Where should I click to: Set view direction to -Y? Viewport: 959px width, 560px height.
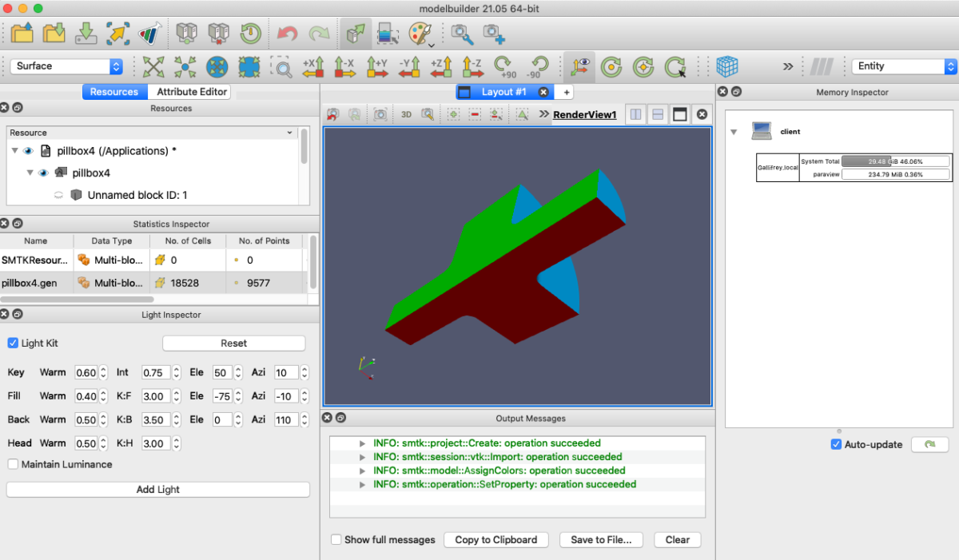[408, 66]
